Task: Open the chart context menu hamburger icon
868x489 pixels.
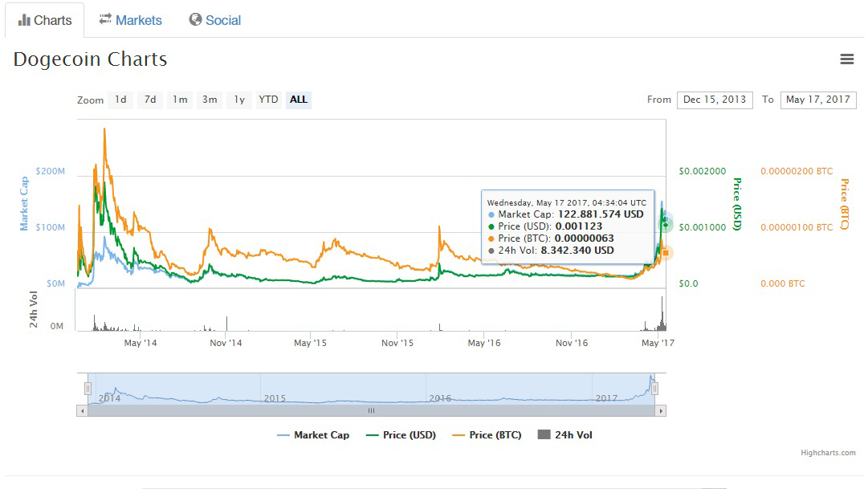Action: (x=846, y=59)
